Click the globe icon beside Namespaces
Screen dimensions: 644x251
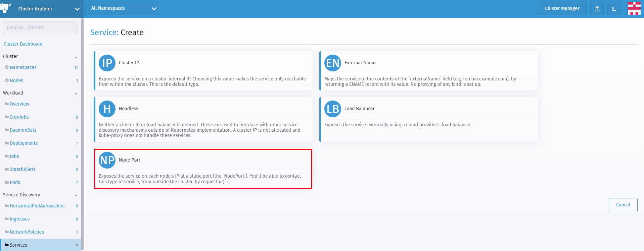point(7,67)
